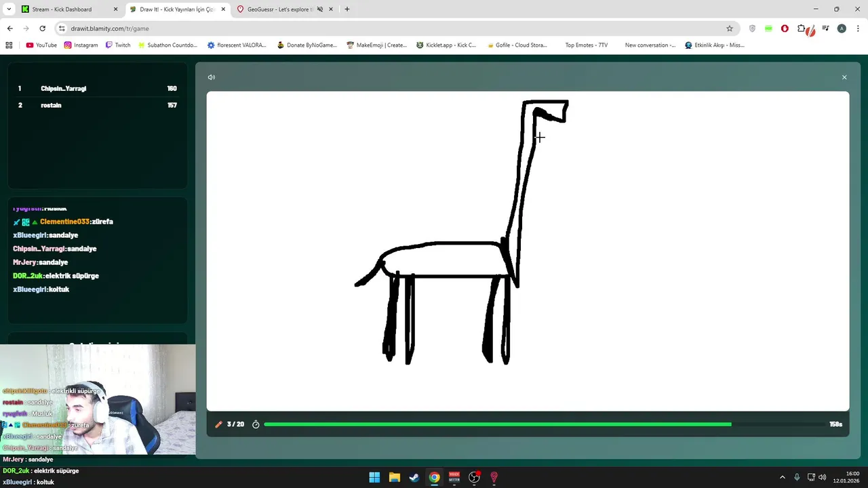
Task: Go back to previous page
Action: [x=9, y=28]
